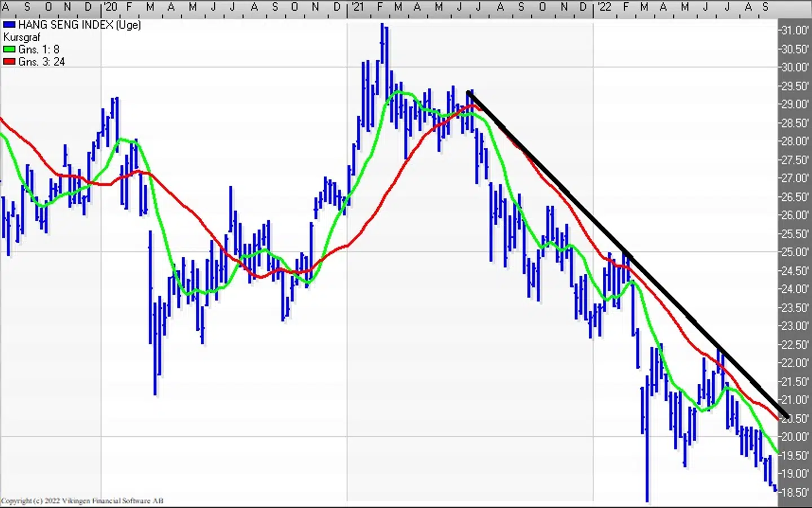Click the 25.00 price level label
The height and width of the screenshot is (508, 812).
click(x=795, y=252)
